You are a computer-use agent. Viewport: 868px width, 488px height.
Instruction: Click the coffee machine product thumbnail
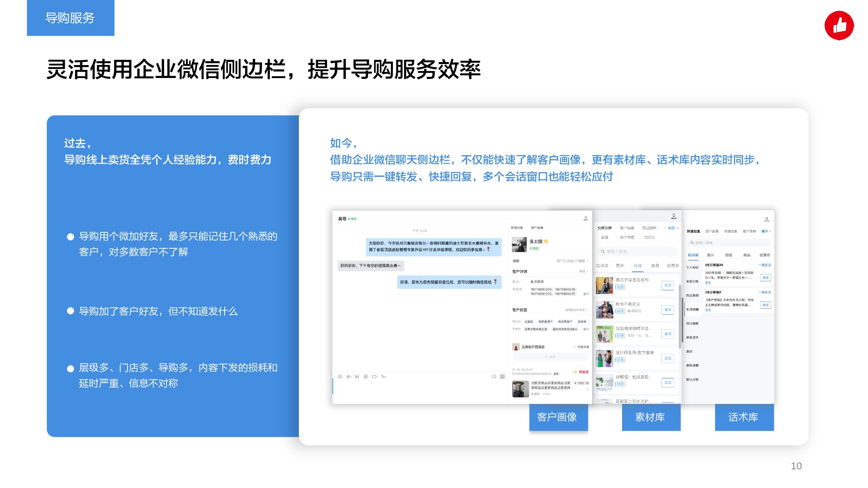521,389
